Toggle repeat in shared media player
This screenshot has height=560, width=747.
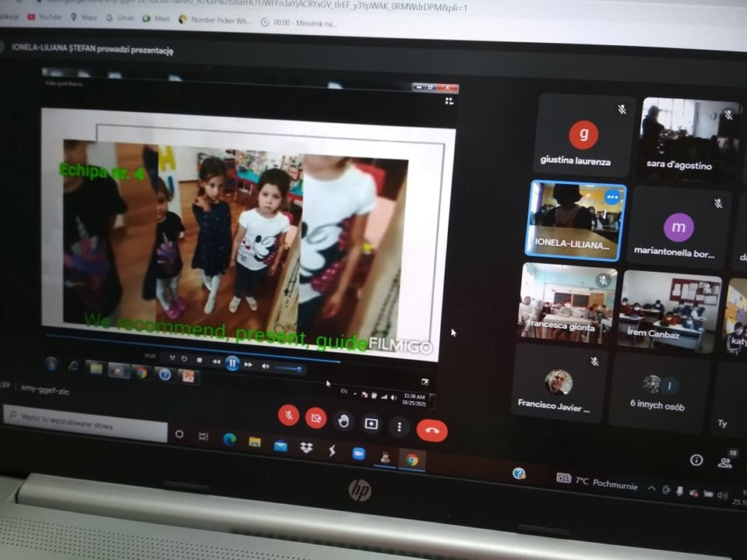(185, 358)
